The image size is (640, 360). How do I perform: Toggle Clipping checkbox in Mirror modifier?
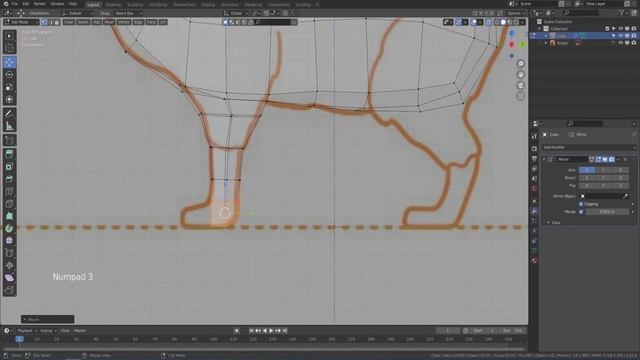[581, 204]
